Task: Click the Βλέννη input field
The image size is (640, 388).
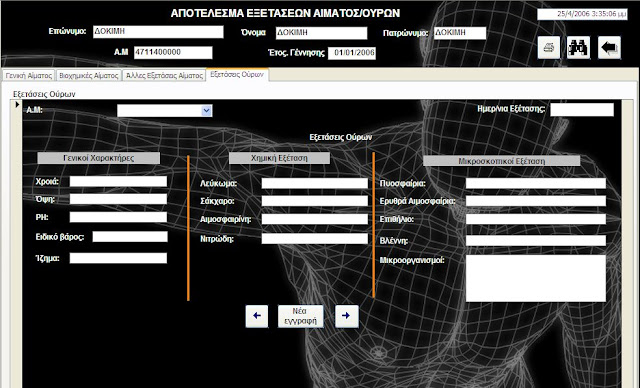Action: tap(536, 240)
